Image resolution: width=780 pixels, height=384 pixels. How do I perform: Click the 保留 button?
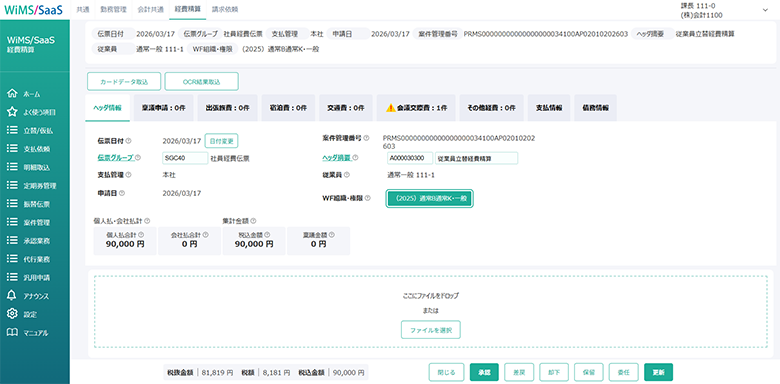point(589,372)
